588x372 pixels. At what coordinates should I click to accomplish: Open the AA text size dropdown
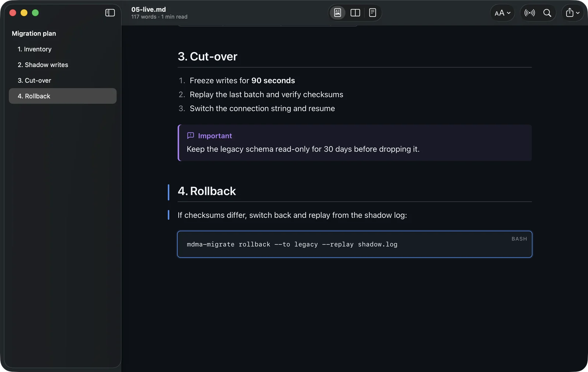pyautogui.click(x=502, y=13)
